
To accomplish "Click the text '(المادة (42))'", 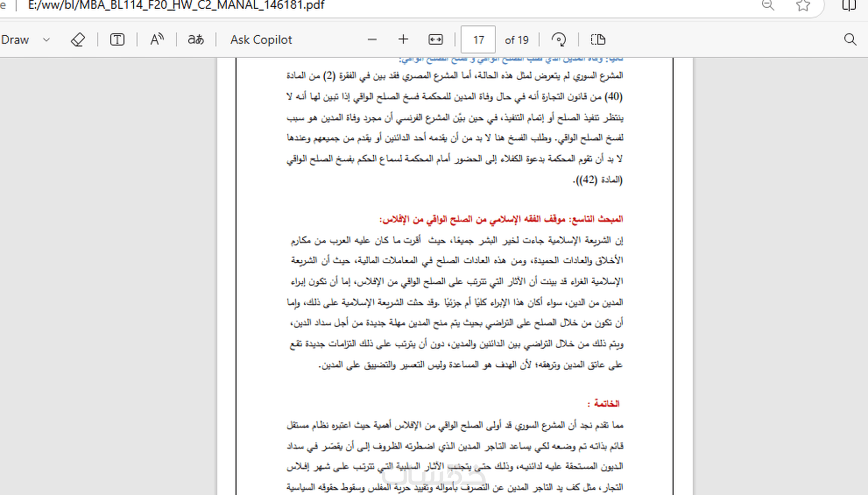I will click(598, 180).
